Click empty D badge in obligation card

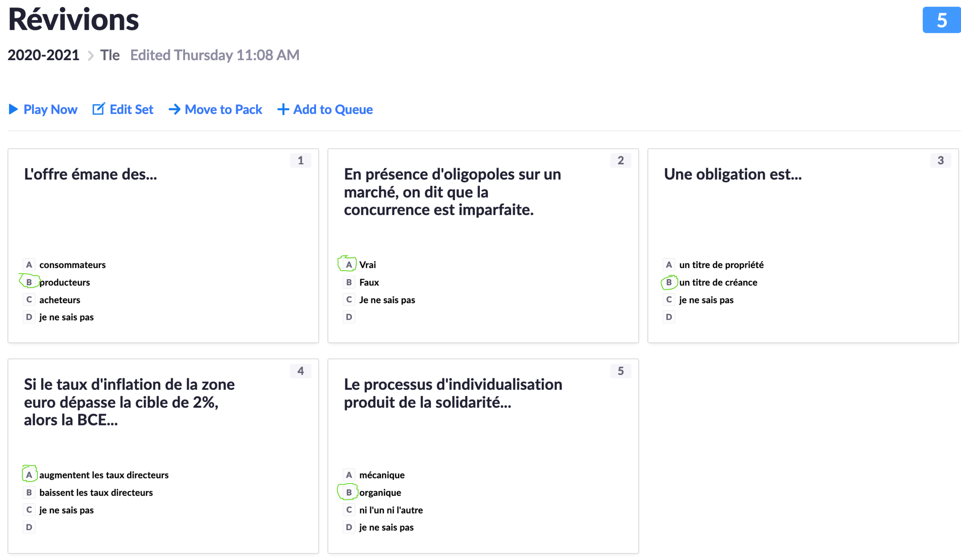[669, 317]
